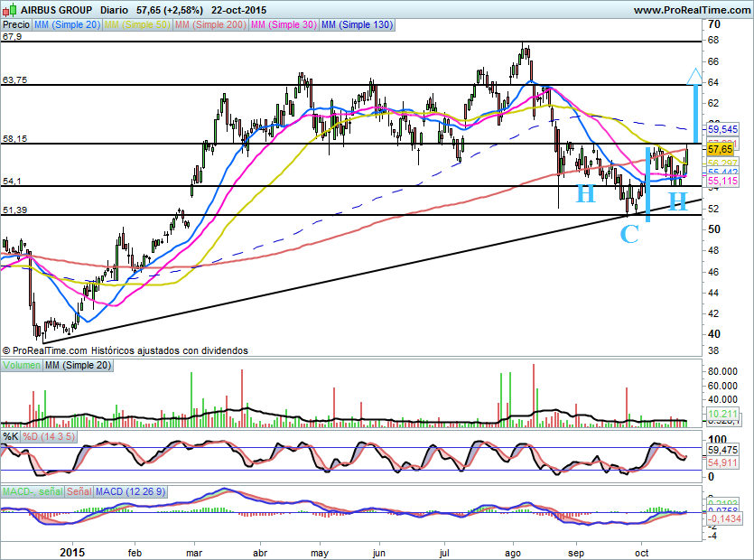Select the MM (Simple 130) label
The height and width of the screenshot is (560, 754).
point(357,25)
